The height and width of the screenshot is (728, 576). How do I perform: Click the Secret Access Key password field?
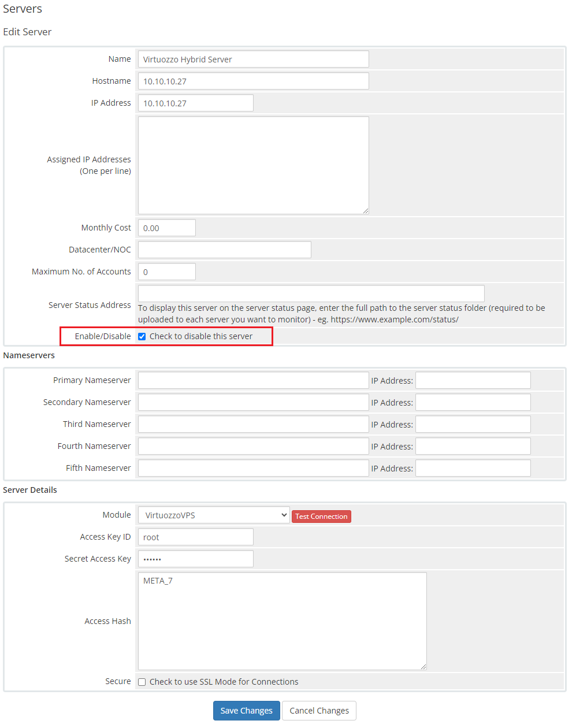[x=195, y=559]
